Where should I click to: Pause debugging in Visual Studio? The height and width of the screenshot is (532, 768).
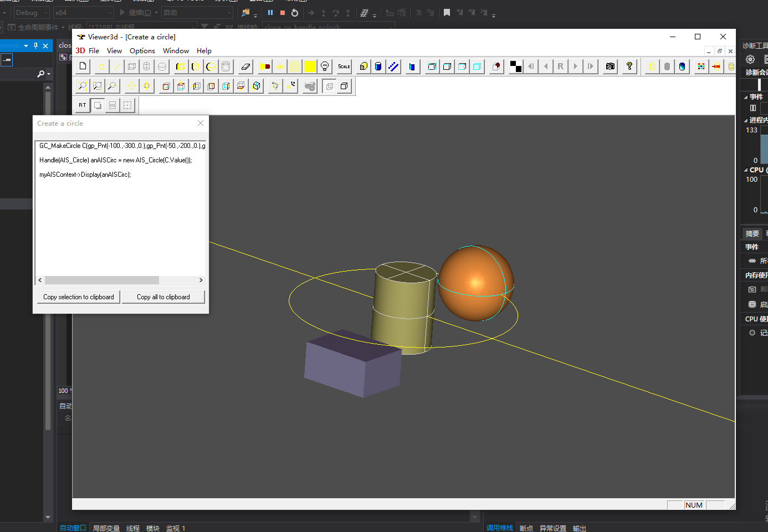tap(270, 12)
